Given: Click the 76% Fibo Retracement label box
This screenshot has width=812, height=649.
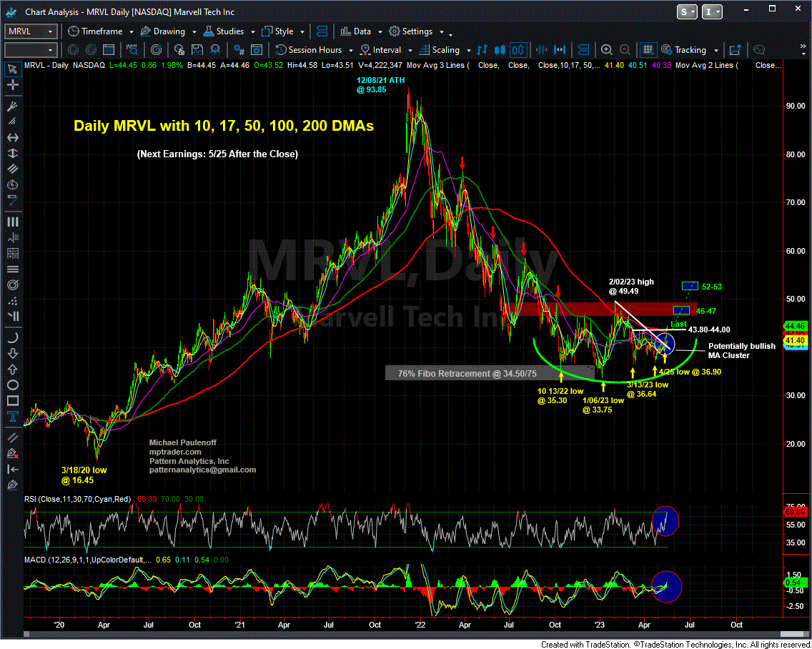Looking at the screenshot, I should [x=490, y=373].
